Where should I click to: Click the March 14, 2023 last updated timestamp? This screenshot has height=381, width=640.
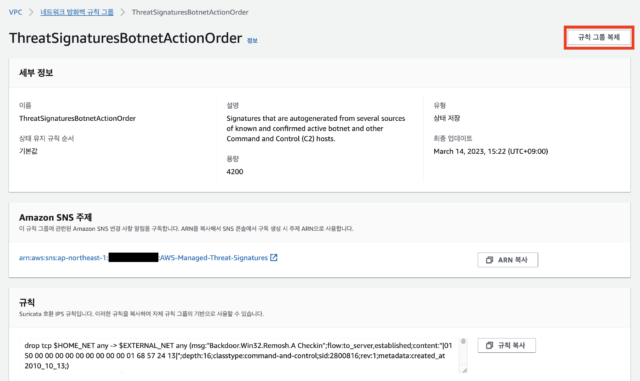pyautogui.click(x=491, y=152)
